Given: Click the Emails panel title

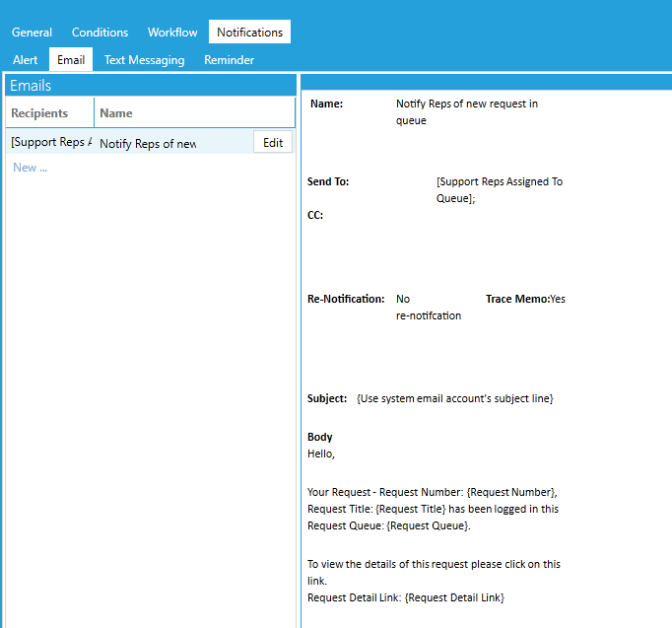Looking at the screenshot, I should pos(31,86).
